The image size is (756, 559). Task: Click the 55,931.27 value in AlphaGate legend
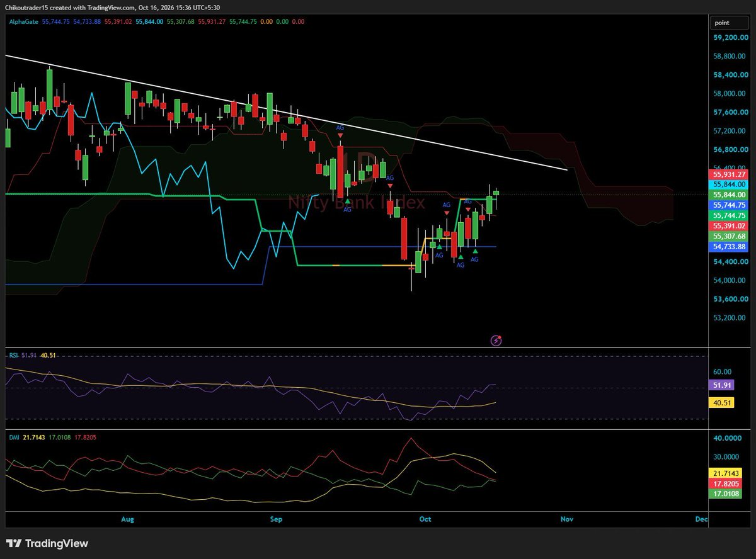click(213, 21)
